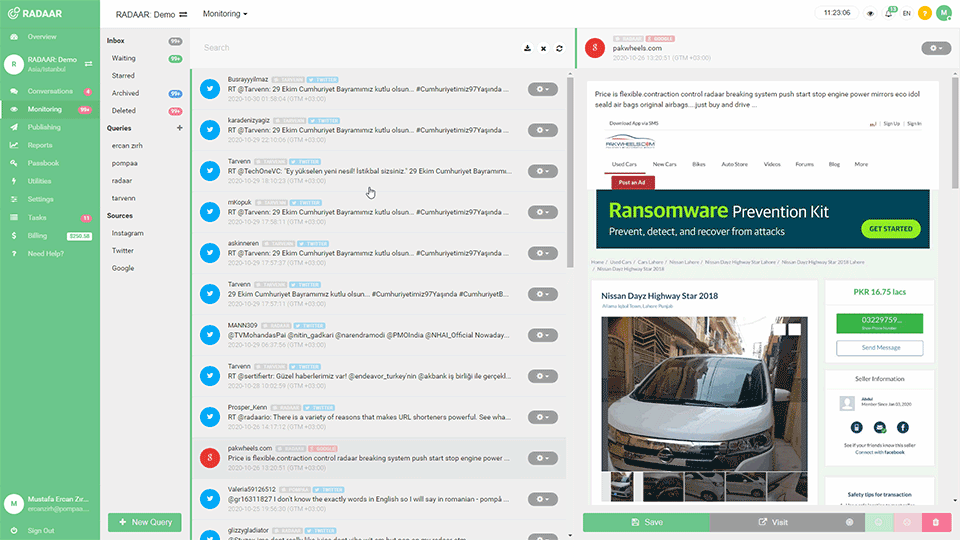Open Publishing in the left sidebar
The height and width of the screenshot is (540, 960).
pos(44,127)
